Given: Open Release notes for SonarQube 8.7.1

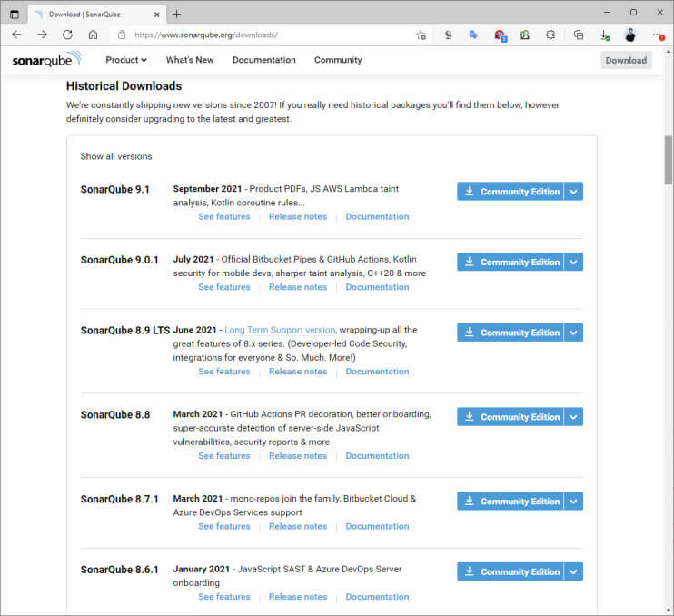Looking at the screenshot, I should (298, 526).
